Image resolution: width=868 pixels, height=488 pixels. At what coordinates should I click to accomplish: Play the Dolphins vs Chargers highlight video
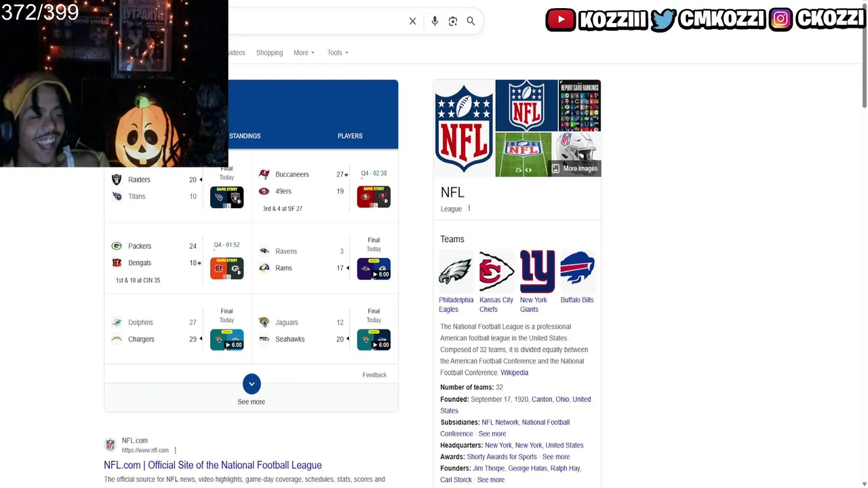point(226,340)
